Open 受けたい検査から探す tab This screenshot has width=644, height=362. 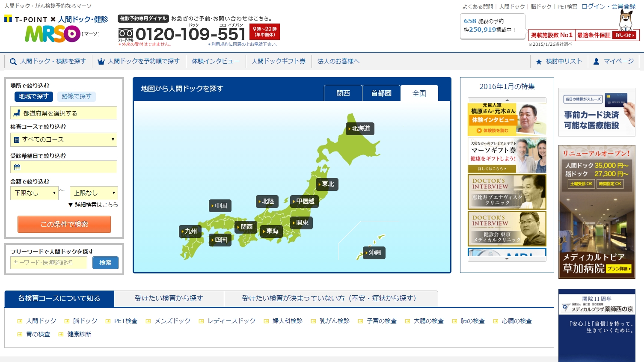[x=169, y=299]
